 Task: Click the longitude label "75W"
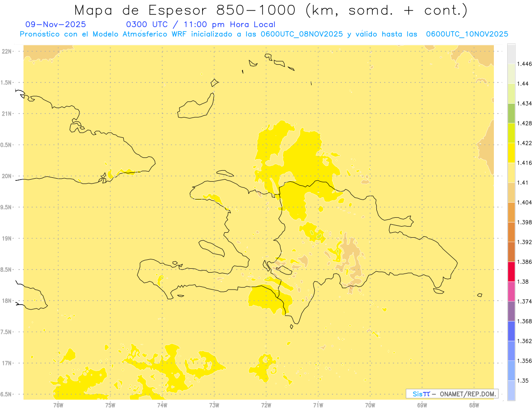click(110, 405)
